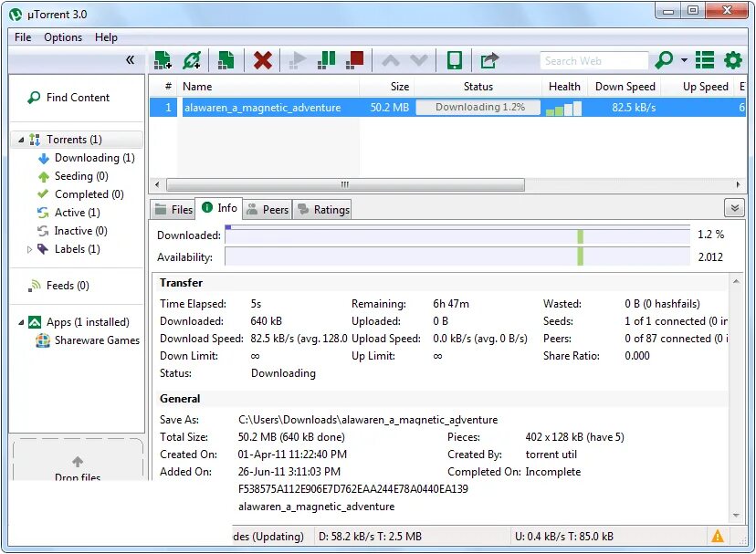Select the alawaren_a_magnetic_adventure torrent row
Screen dimensions: 756x554
447,107
